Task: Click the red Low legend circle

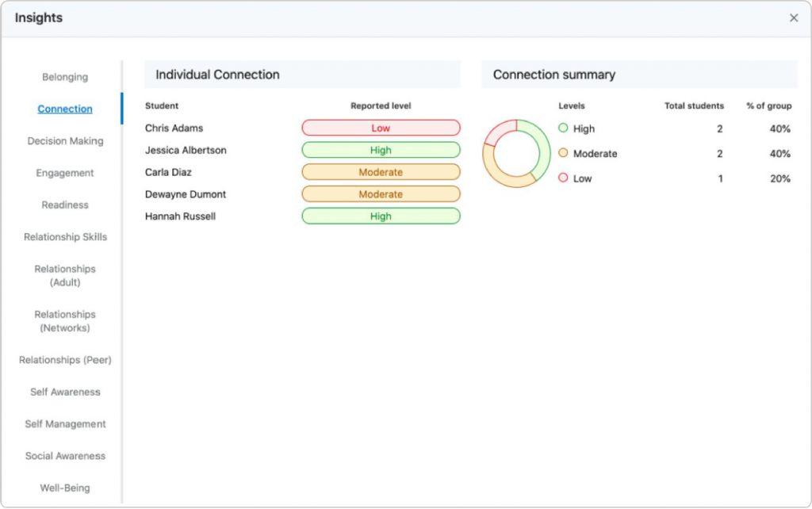Action: [563, 178]
